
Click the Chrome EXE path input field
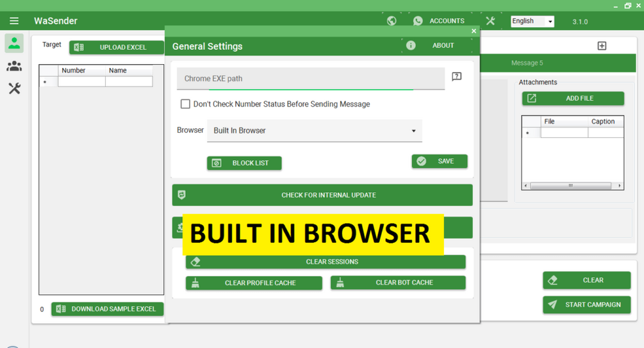click(x=311, y=78)
